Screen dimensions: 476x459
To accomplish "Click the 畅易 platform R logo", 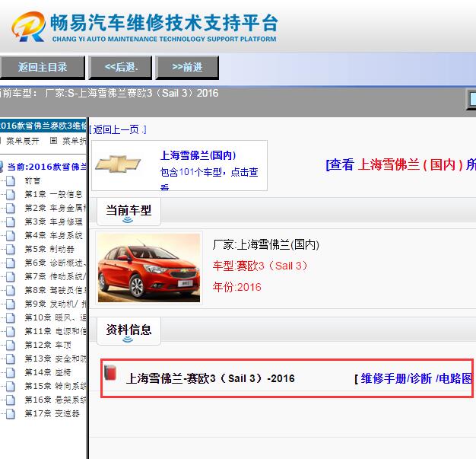I will (x=29, y=27).
